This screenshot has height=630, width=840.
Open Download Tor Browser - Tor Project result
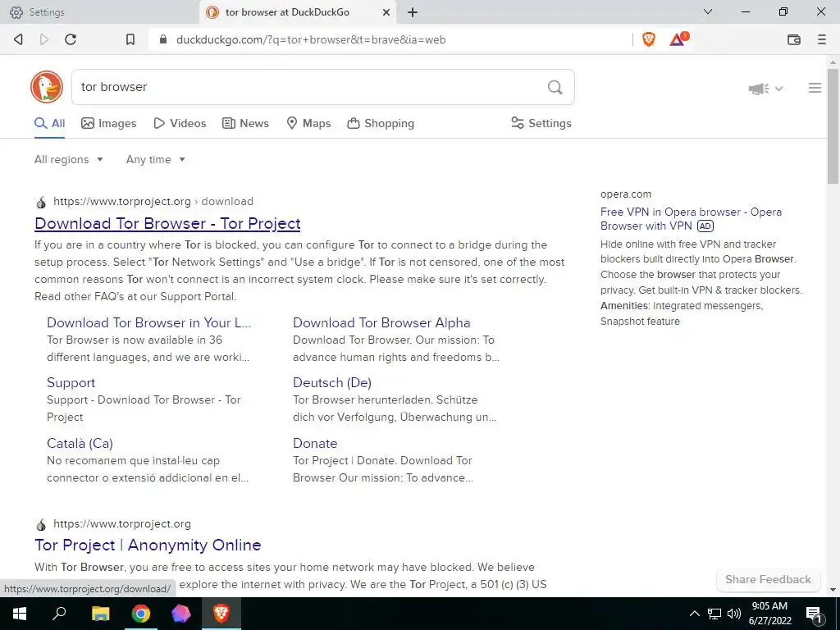coord(167,223)
